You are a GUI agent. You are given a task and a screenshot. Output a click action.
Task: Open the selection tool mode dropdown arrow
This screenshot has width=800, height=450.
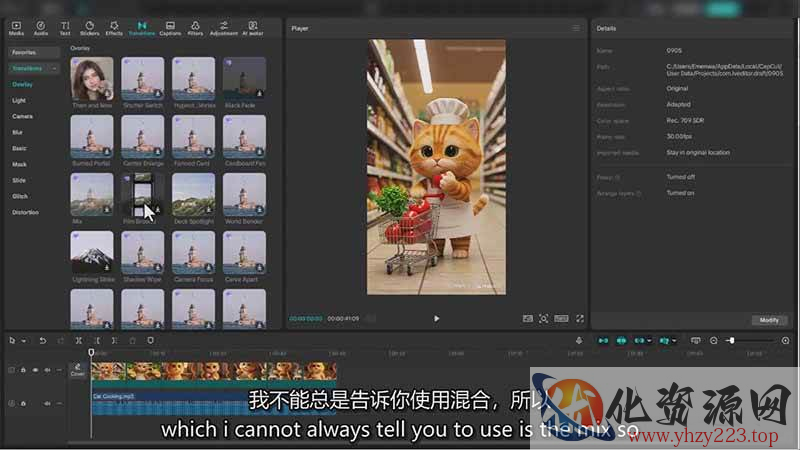(x=23, y=341)
